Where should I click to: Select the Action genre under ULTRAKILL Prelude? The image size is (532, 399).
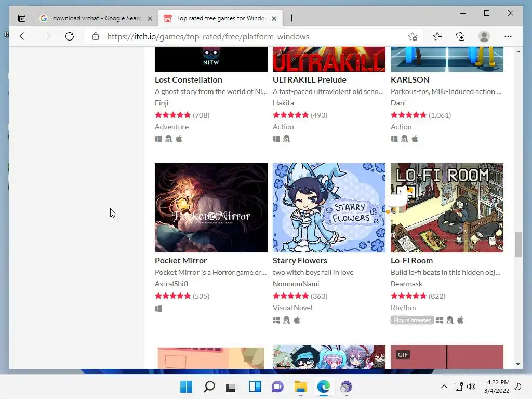pyautogui.click(x=283, y=127)
